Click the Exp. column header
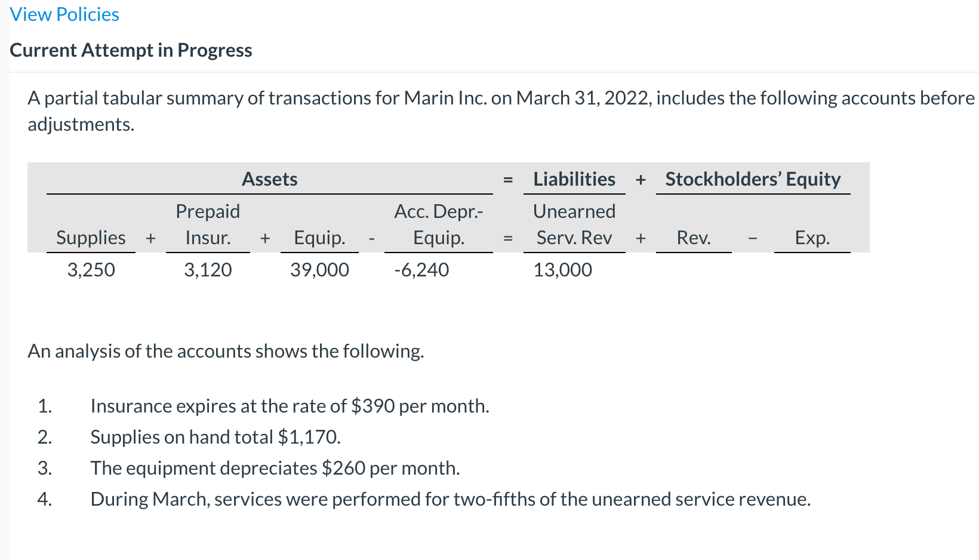The image size is (979, 560). point(812,237)
